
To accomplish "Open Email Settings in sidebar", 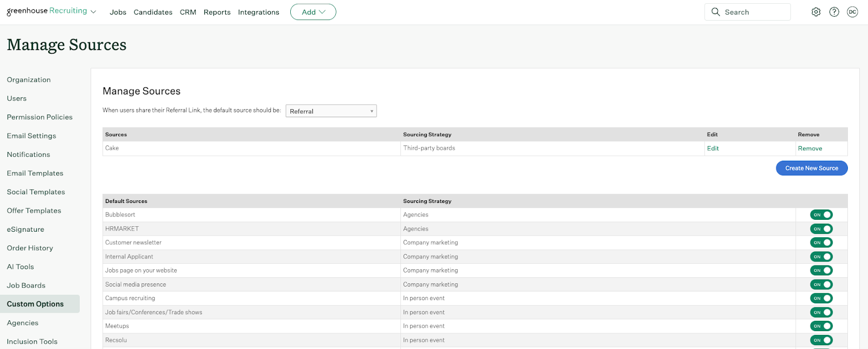I will pos(31,136).
